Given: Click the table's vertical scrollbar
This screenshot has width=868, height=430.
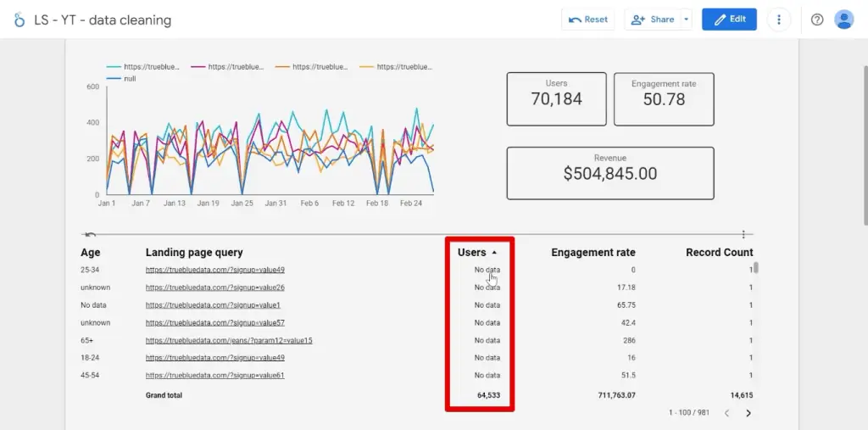Looking at the screenshot, I should [756, 269].
